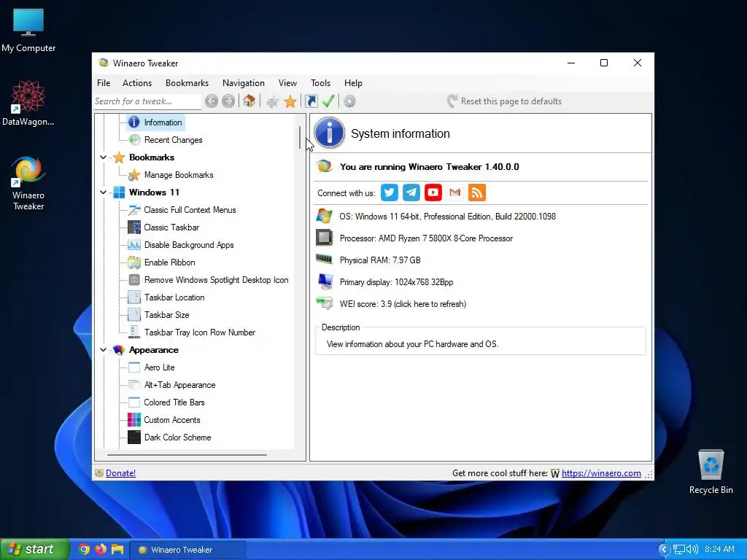
Task: Click the Search for a tweak field
Action: pyautogui.click(x=147, y=101)
